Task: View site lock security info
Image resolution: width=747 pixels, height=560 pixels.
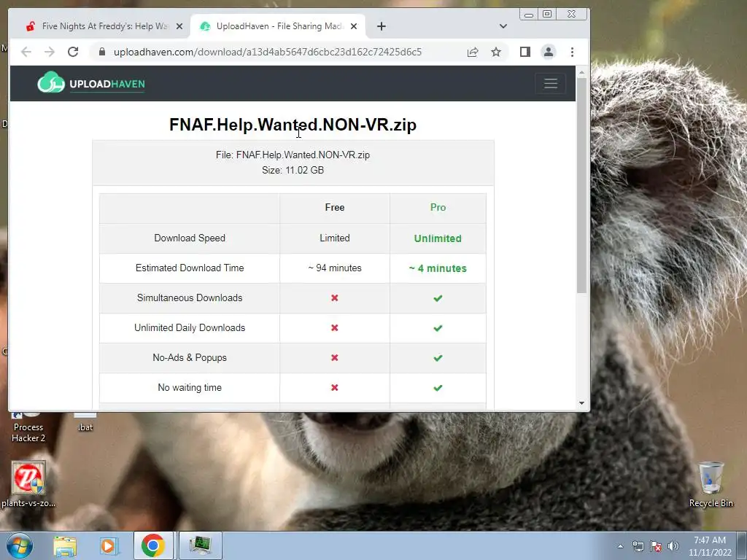Action: pyautogui.click(x=102, y=52)
